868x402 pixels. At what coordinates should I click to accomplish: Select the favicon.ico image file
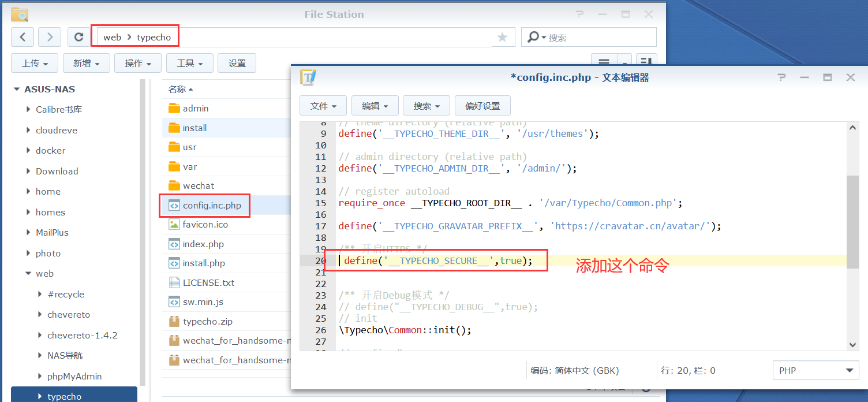(x=205, y=225)
